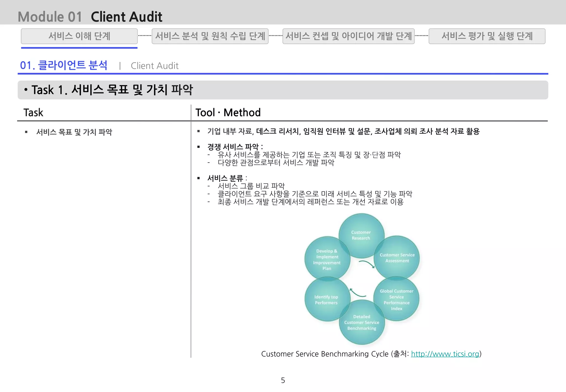Click the Task column header
The image size is (566, 392).
[33, 113]
